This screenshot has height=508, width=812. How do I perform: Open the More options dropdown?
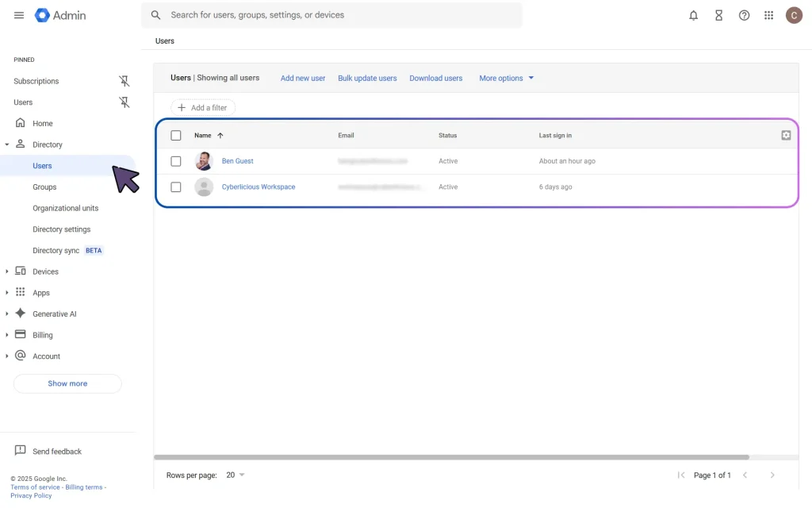[506, 79]
